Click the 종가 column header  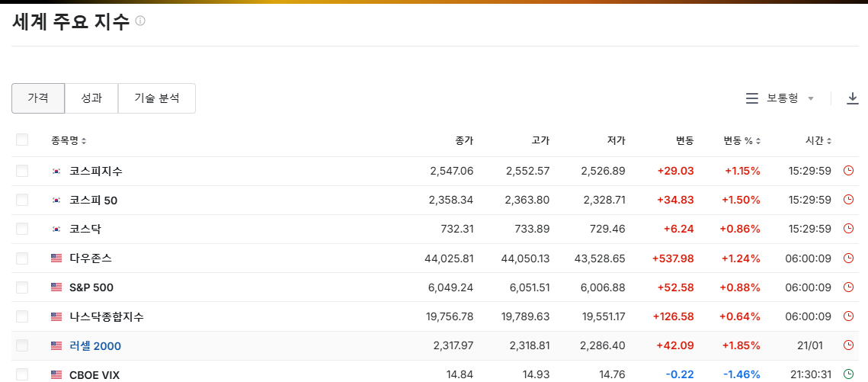464,140
